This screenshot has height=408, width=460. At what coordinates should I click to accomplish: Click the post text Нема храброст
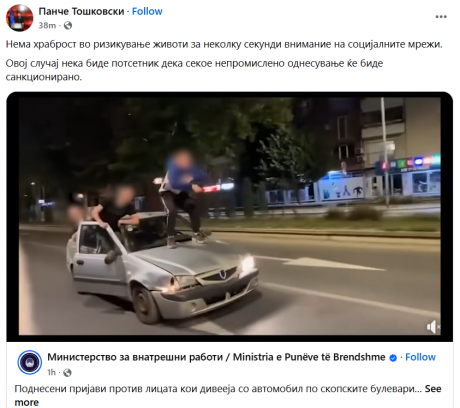click(x=224, y=44)
